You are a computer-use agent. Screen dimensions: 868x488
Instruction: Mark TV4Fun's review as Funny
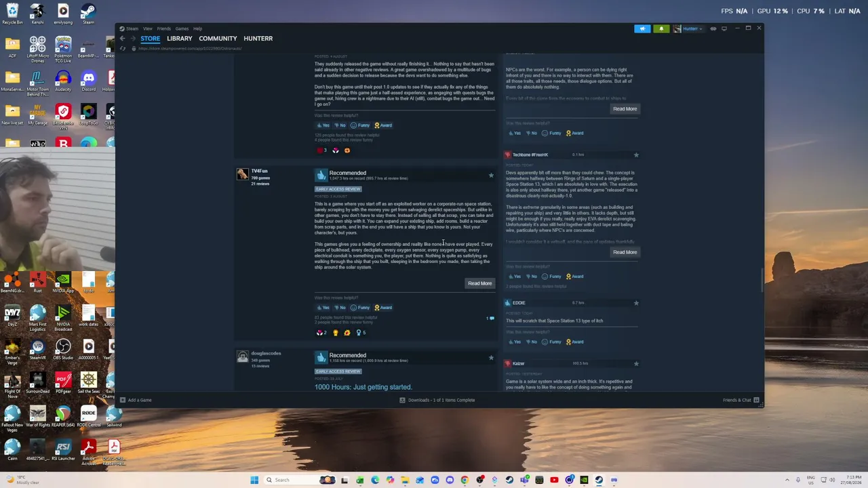(x=360, y=308)
